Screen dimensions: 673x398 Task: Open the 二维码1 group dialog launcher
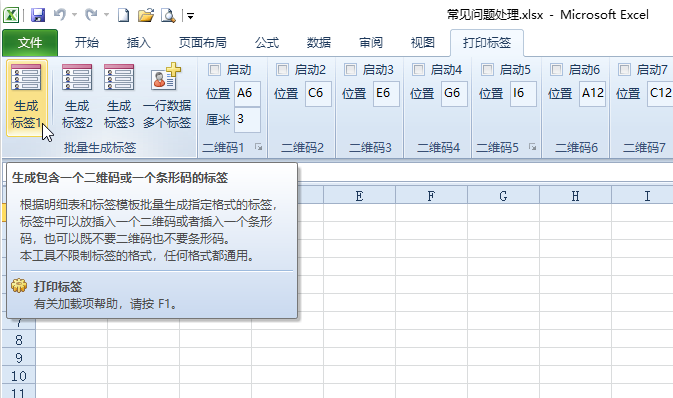tap(258, 147)
